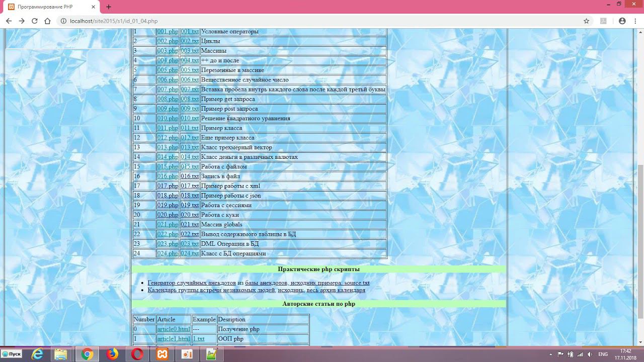Image resolution: width=644 pixels, height=362 pixels.
Task: Click the page vertical scrollbar thumb
Action: click(x=640, y=241)
